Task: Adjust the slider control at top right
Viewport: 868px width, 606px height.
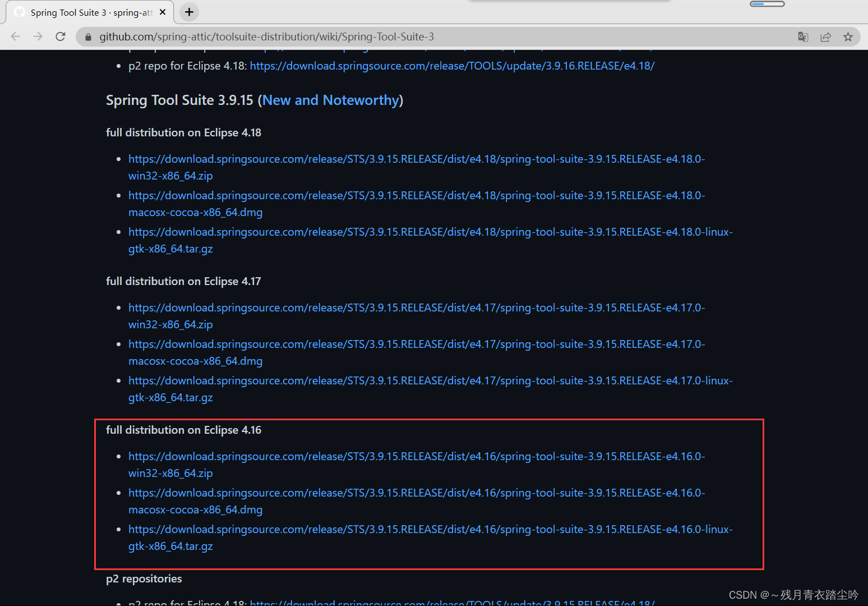Action: 767,3
